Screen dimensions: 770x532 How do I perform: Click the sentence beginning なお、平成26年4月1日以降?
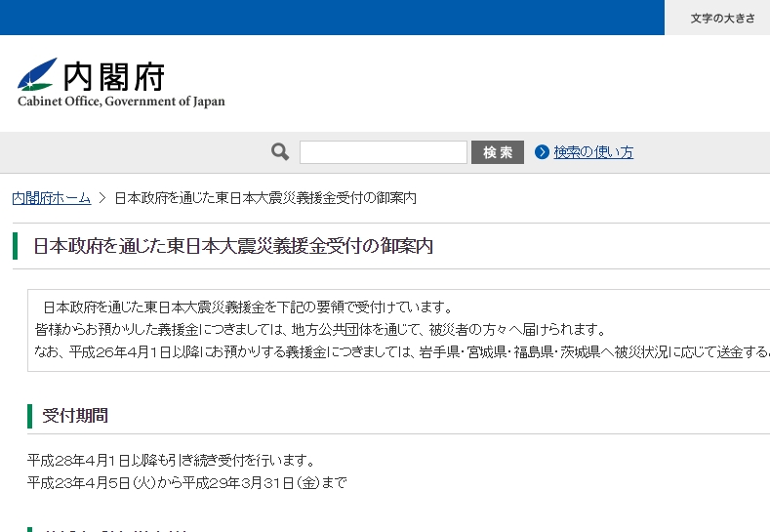tap(402, 351)
